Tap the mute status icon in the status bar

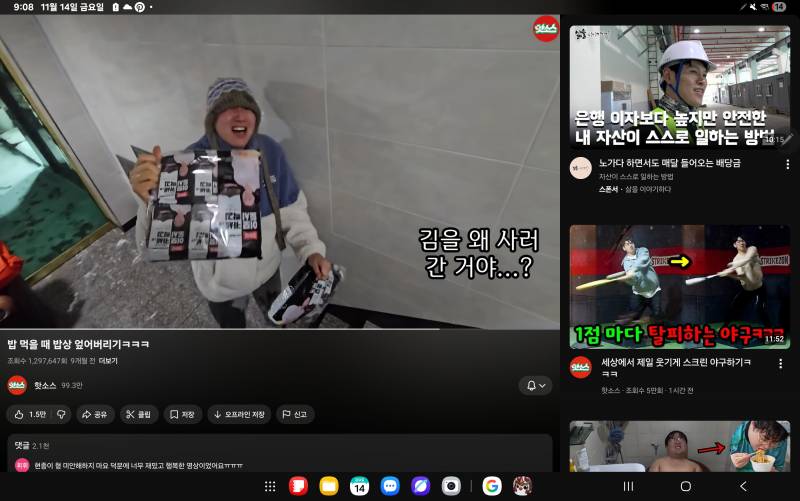click(x=753, y=7)
